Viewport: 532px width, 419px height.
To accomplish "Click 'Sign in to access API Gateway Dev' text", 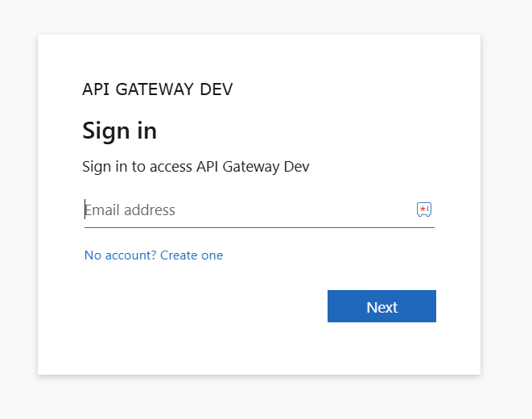I will click(196, 167).
